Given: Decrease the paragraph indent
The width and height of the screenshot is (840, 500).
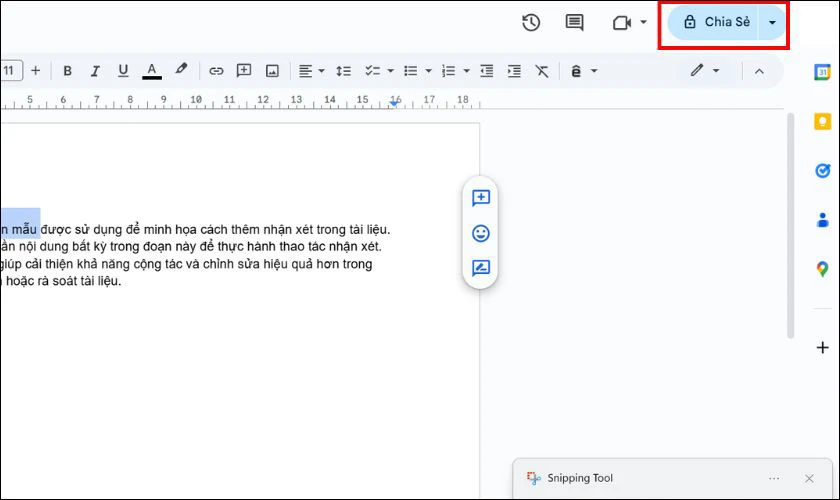Looking at the screenshot, I should coord(486,71).
